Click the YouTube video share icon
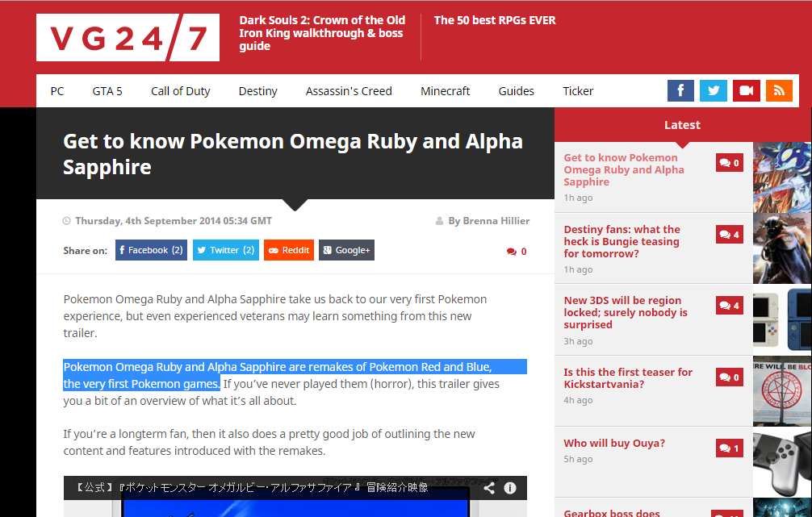The height and width of the screenshot is (517, 812). (489, 488)
